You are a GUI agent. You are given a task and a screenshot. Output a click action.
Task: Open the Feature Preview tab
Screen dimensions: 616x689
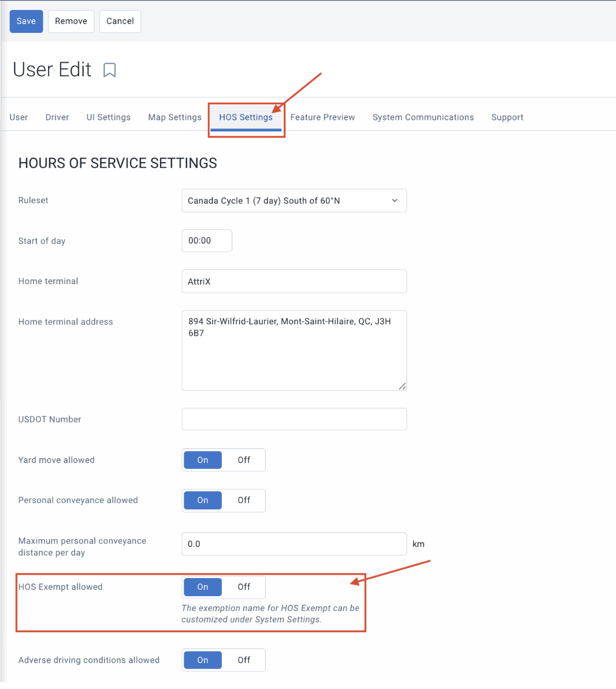pos(323,117)
